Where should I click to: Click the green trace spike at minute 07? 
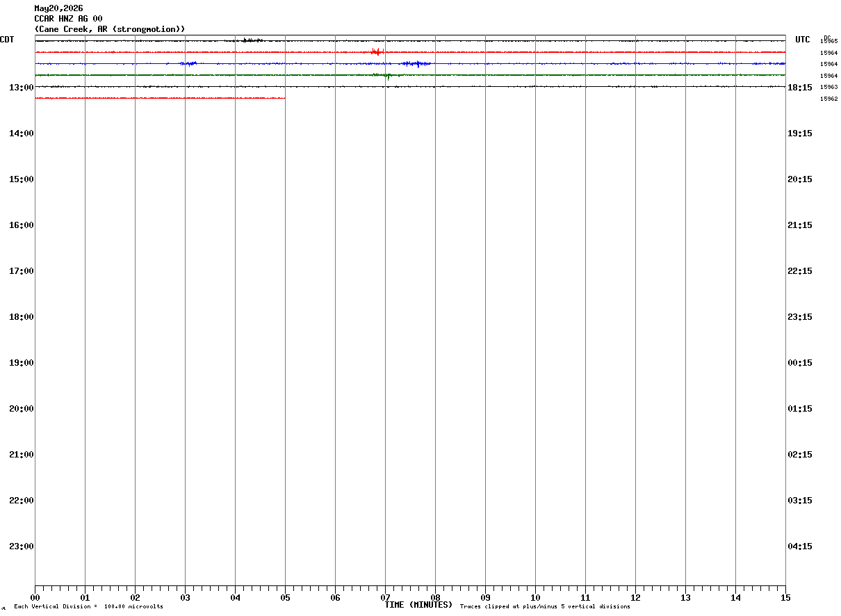tap(387, 76)
